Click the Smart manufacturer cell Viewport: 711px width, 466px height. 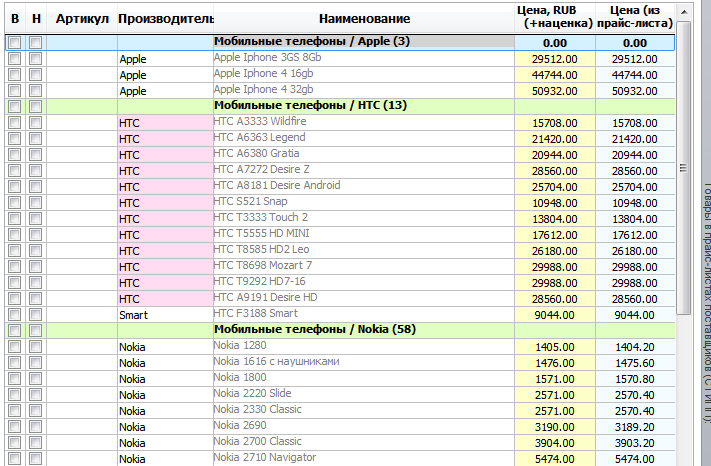pos(166,315)
